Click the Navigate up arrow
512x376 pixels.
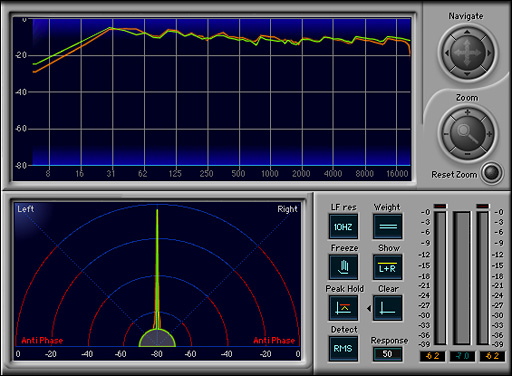[467, 31]
